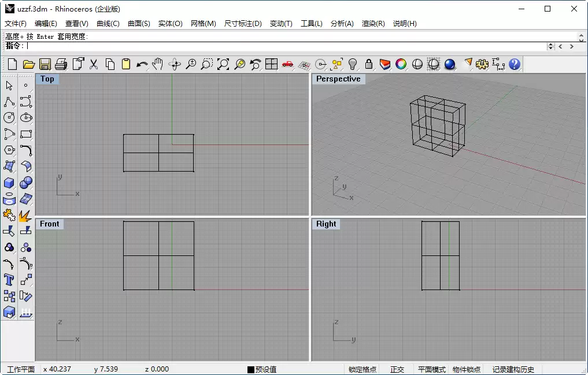Click the Copy icon in the toolbar
588x375 pixels.
coord(110,65)
